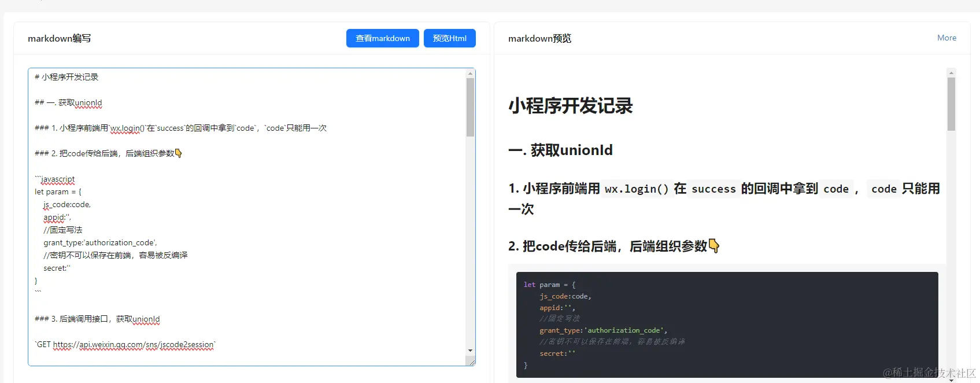Click the 'let param = {' editor line
The image size is (980, 383).
[58, 191]
